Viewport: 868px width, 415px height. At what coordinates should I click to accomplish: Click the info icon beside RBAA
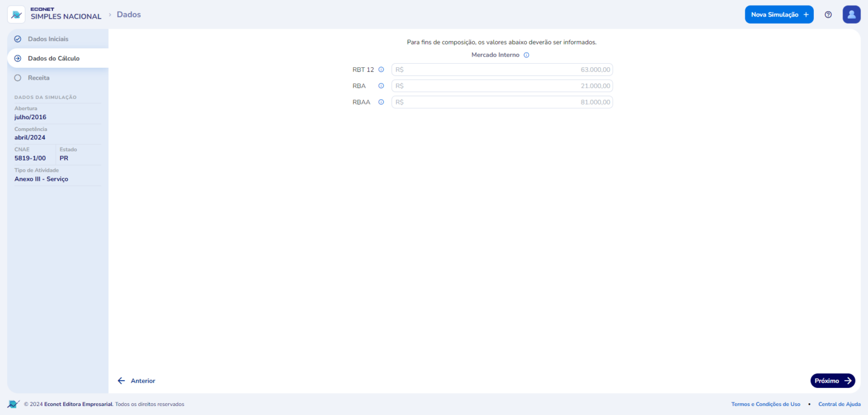[381, 102]
